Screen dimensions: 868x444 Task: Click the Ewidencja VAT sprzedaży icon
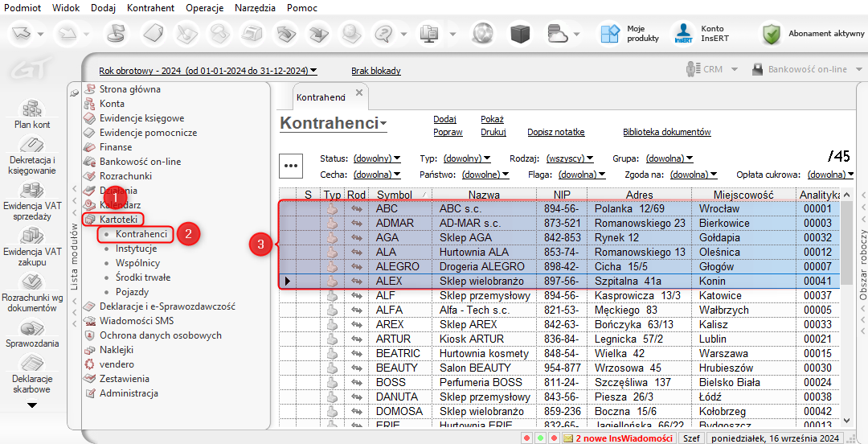[x=32, y=191]
